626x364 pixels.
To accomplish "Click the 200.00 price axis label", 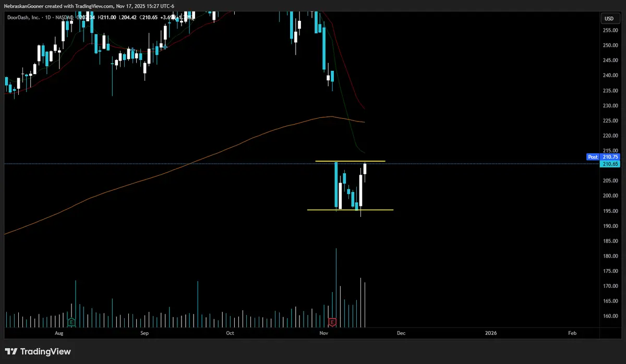I will click(610, 196).
